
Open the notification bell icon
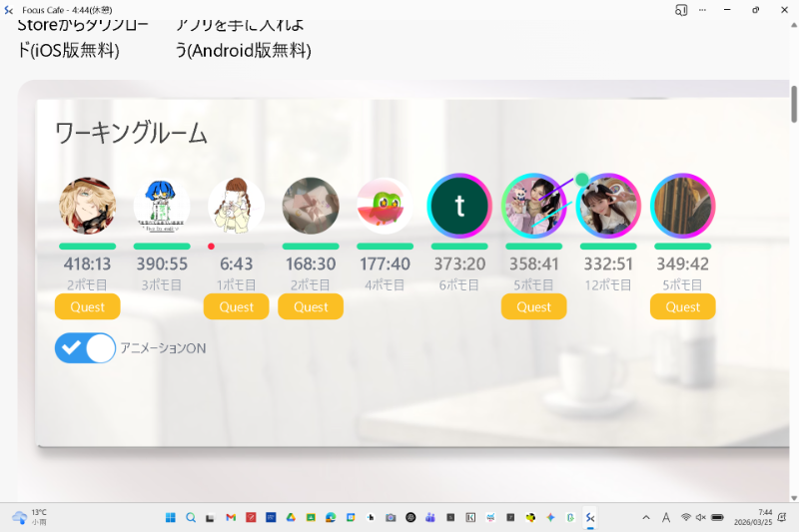coord(782,518)
